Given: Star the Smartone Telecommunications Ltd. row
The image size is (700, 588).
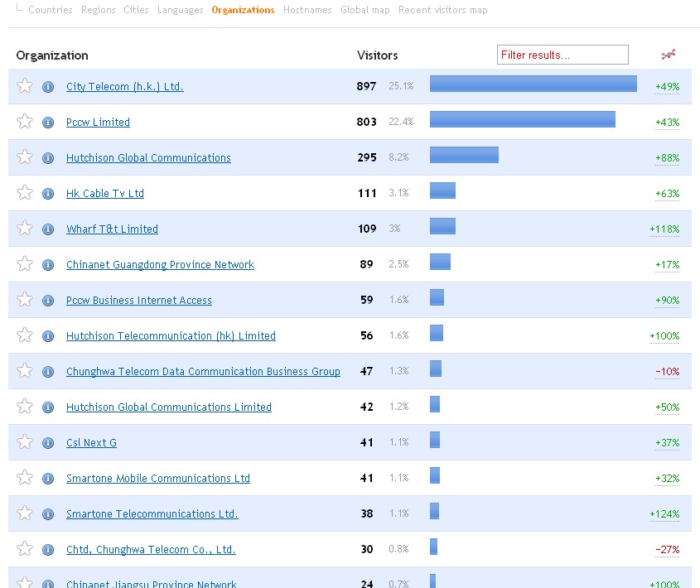Looking at the screenshot, I should pos(25,513).
